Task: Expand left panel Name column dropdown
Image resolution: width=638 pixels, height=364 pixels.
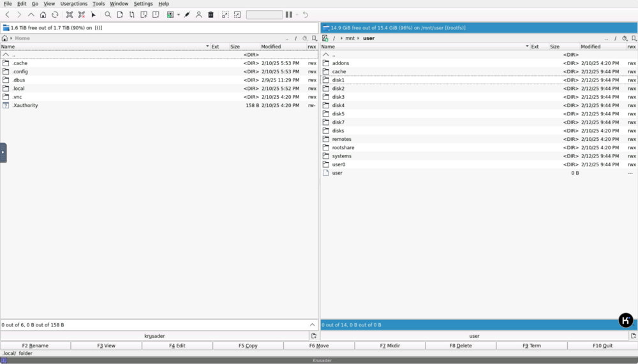Action: [207, 47]
